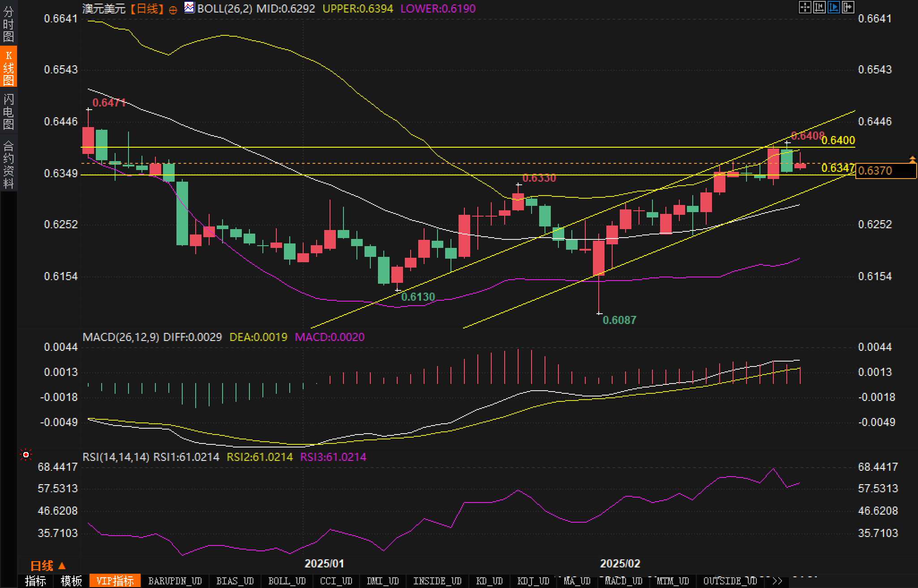Image resolution: width=918 pixels, height=588 pixels.
Task: Click the LOWER:0.6190 value label
Action: click(x=438, y=9)
